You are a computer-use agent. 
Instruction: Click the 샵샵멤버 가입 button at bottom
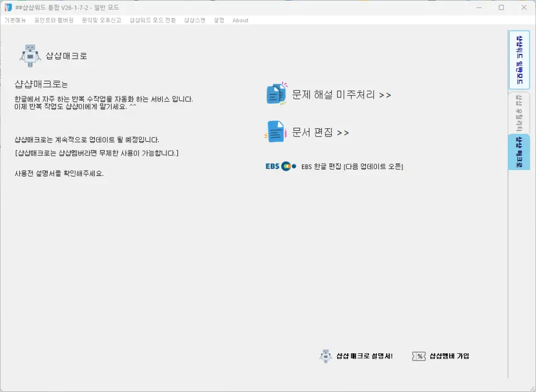click(x=446, y=356)
